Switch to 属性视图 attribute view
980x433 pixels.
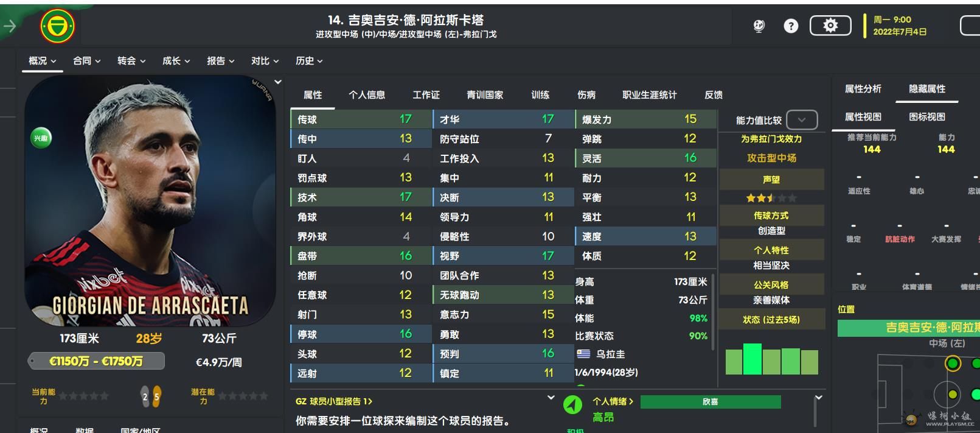tap(863, 117)
